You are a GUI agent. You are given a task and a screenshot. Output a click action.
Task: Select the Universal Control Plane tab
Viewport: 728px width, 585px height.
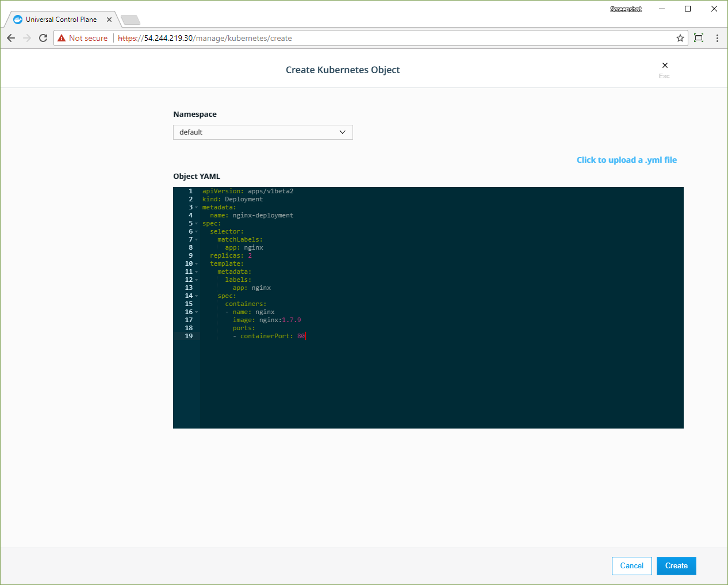click(61, 20)
